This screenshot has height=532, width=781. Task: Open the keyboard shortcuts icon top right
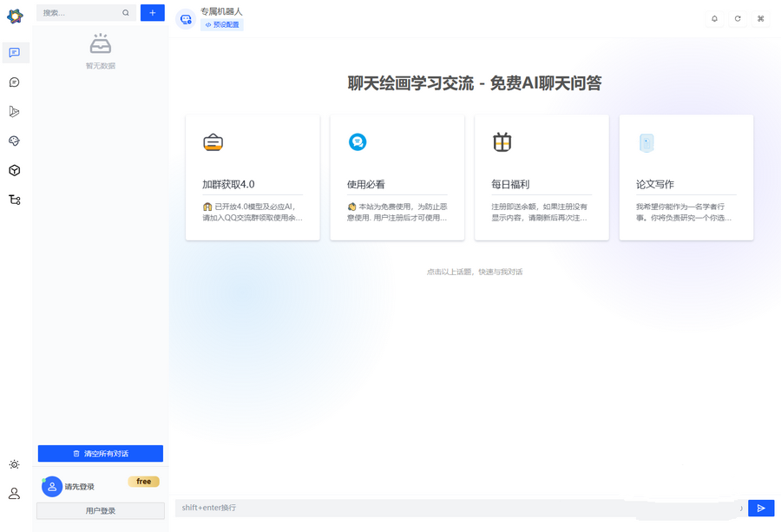(762, 17)
